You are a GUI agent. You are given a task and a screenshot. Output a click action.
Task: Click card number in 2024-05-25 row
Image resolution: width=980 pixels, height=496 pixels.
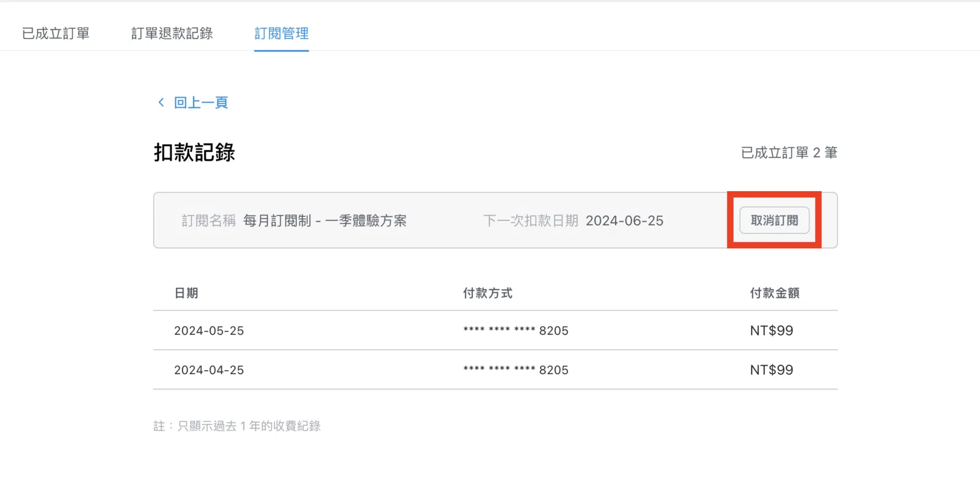[x=516, y=331]
